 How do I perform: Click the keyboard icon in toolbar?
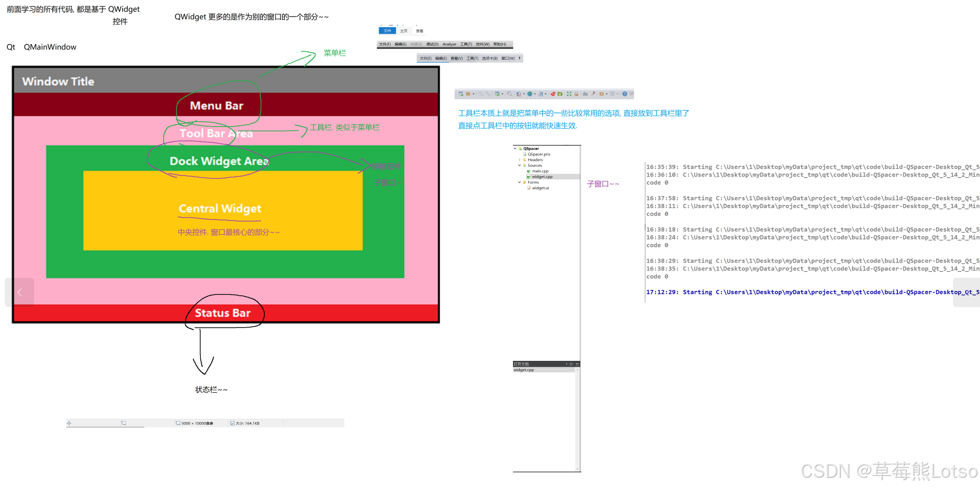[585, 94]
